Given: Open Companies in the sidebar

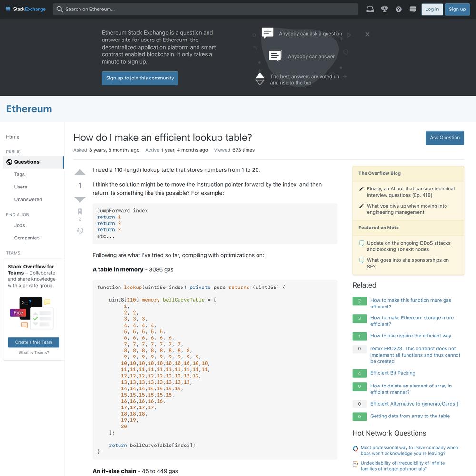Looking at the screenshot, I should tap(27, 238).
